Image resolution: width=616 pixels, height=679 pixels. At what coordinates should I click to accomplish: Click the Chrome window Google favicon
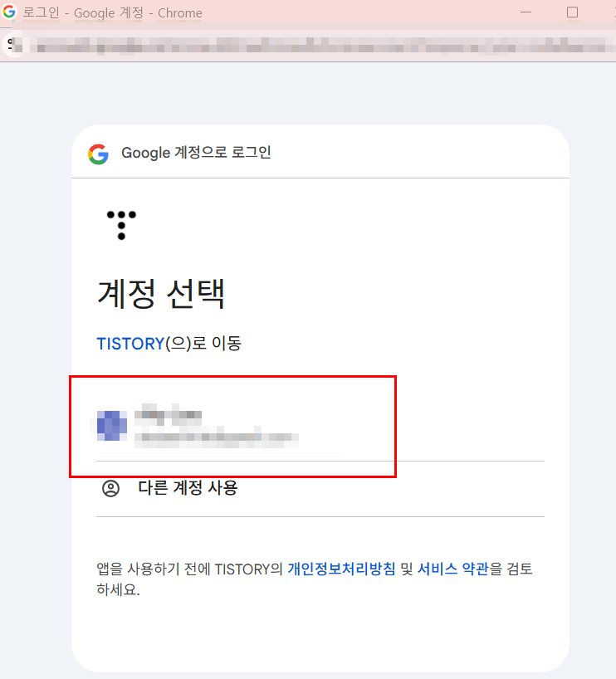tap(9, 12)
